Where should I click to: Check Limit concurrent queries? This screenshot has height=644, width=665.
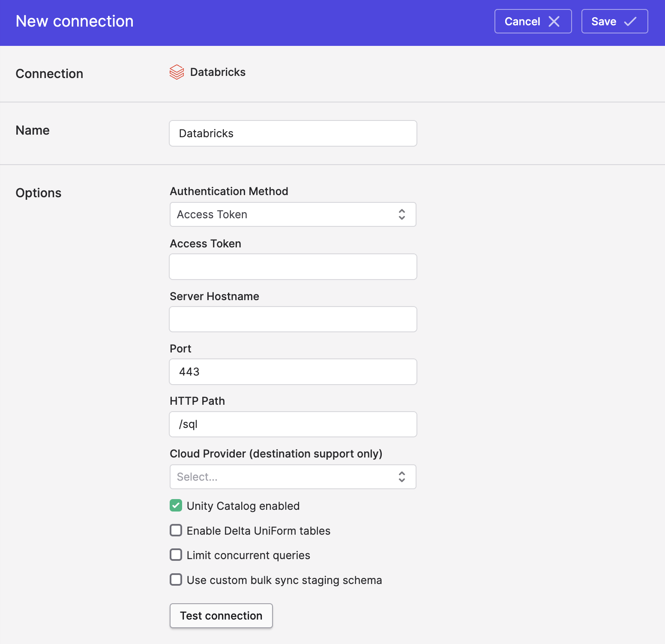(176, 555)
